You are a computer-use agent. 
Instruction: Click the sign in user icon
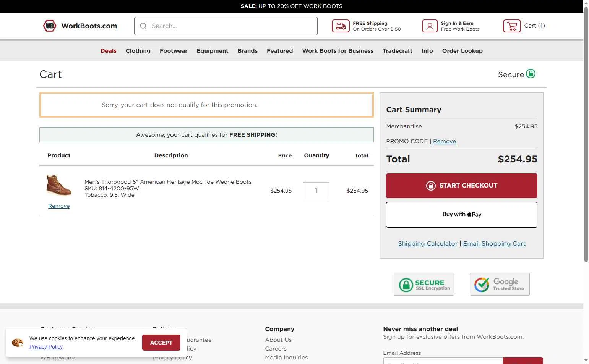(430, 26)
